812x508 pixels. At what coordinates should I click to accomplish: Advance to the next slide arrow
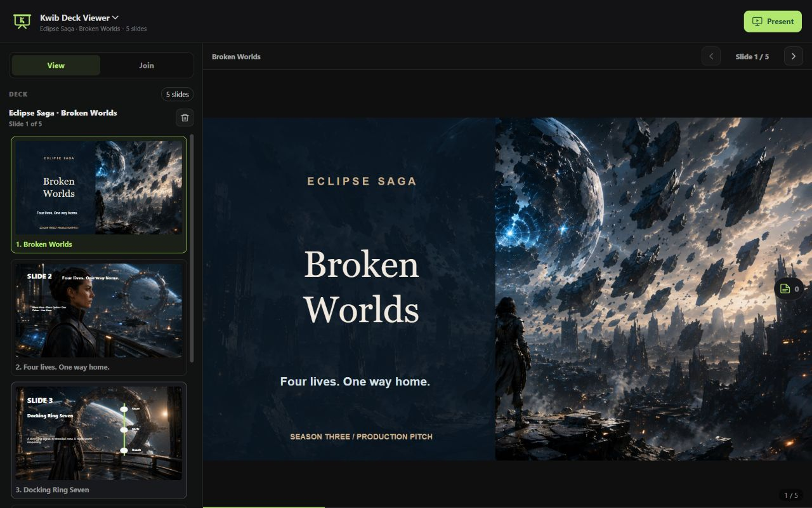(794, 57)
